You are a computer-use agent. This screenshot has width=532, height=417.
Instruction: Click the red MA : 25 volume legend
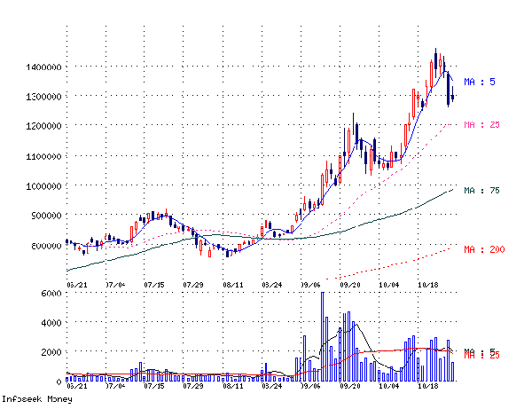[x=481, y=356]
